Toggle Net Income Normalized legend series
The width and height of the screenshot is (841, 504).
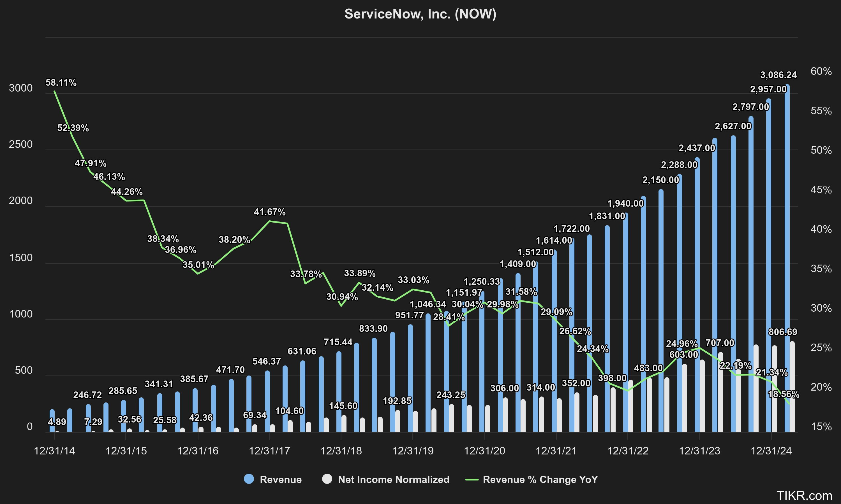[x=393, y=479]
